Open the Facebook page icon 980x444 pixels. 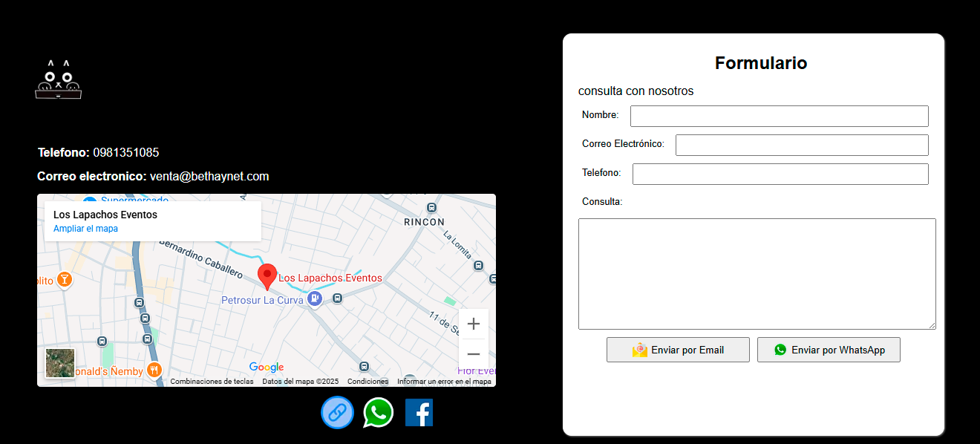pyautogui.click(x=419, y=412)
